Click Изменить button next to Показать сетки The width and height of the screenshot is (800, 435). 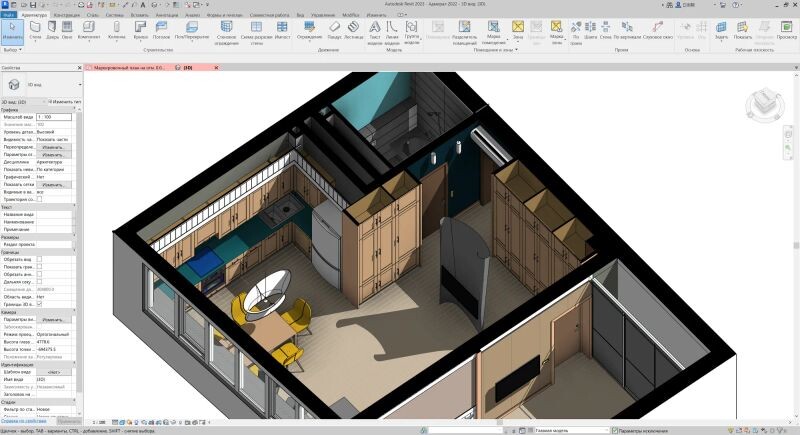click(53, 184)
